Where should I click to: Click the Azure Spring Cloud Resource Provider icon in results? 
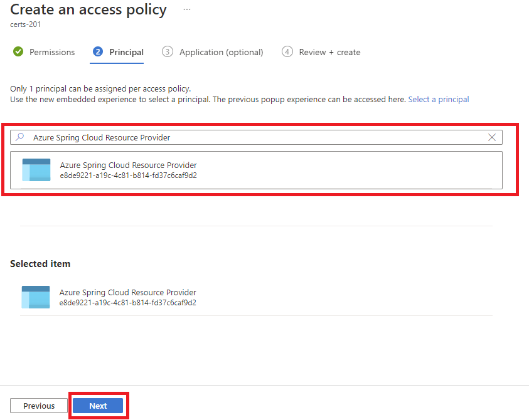pos(36,169)
